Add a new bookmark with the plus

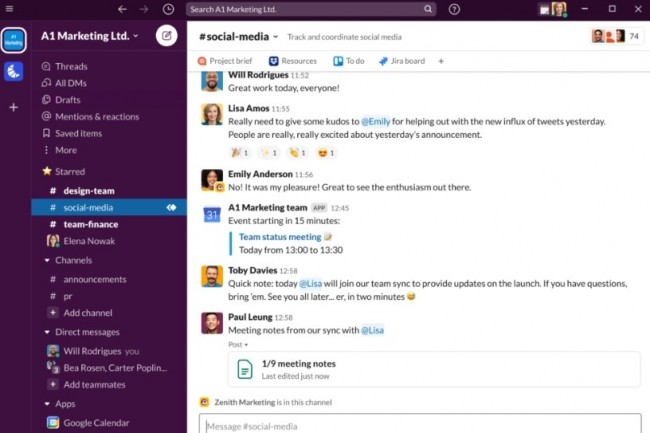[x=441, y=61]
